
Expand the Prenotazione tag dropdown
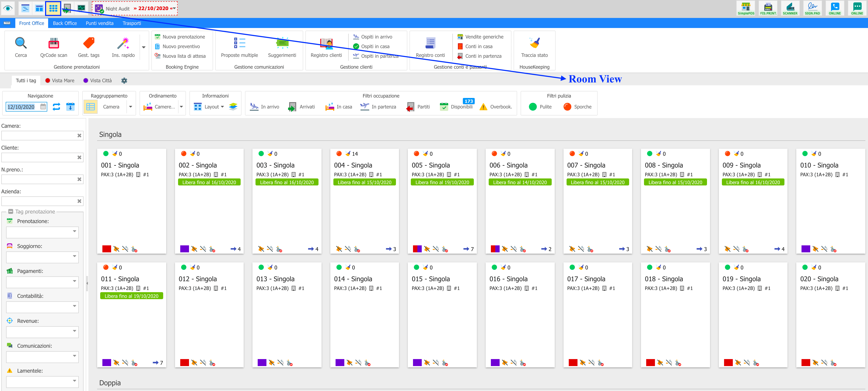[x=74, y=231]
